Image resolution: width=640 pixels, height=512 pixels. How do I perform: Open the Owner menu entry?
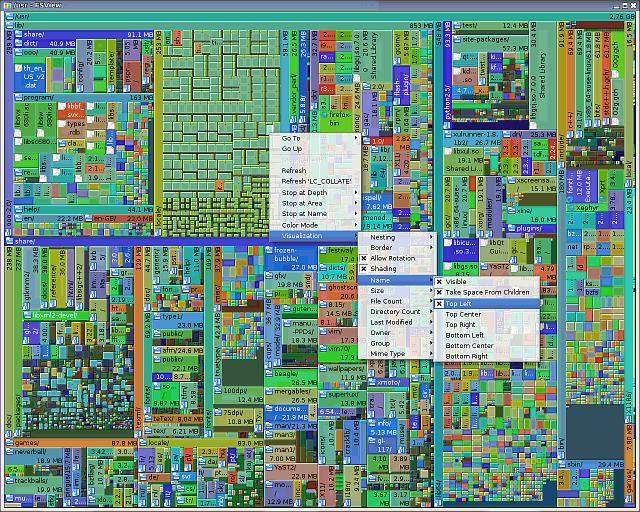pos(396,333)
